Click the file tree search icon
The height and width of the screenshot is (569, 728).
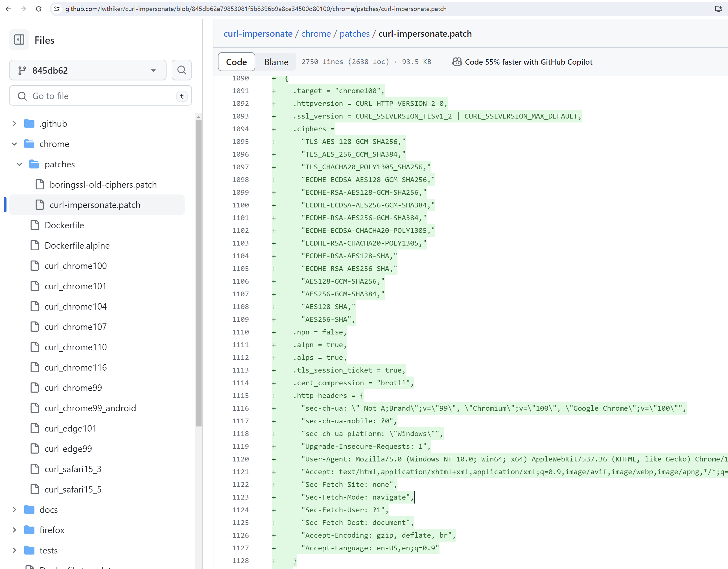[x=181, y=70]
